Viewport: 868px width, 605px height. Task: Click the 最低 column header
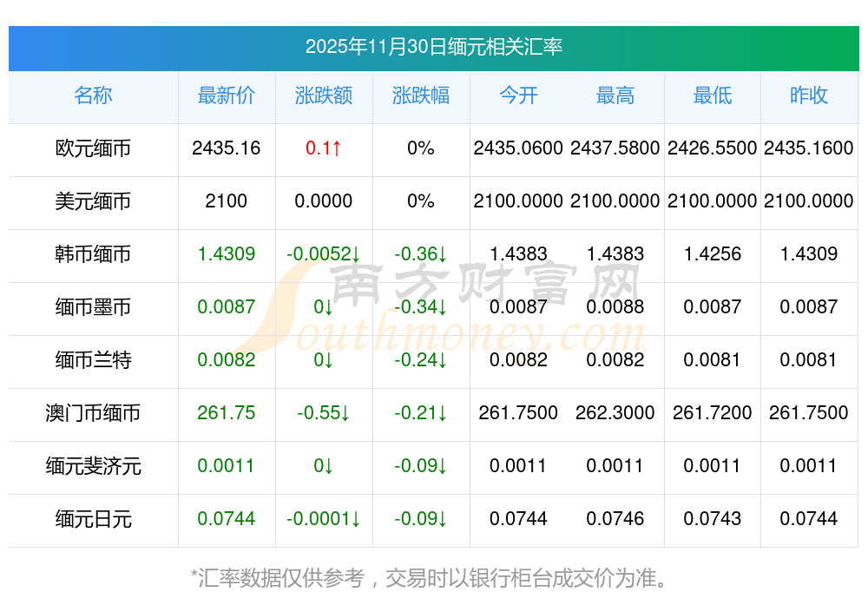[712, 95]
